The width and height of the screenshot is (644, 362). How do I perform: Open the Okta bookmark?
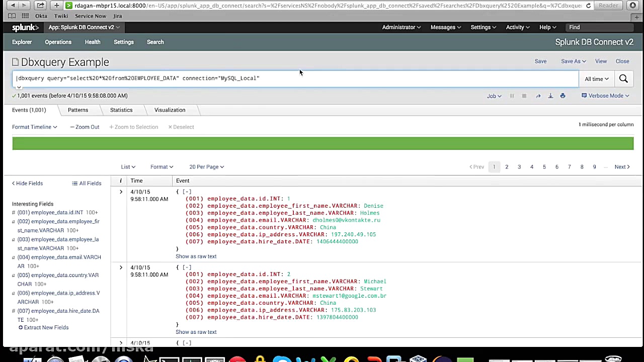click(x=41, y=16)
